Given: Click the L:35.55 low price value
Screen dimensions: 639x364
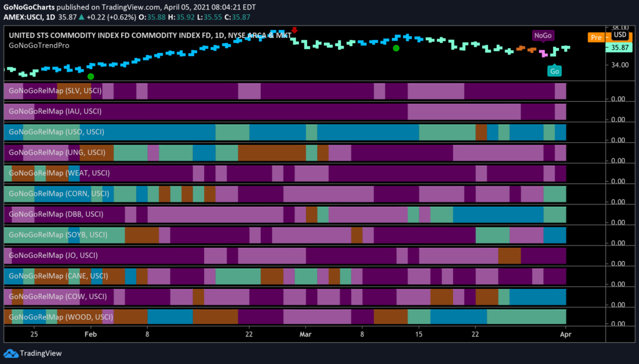Looking at the screenshot, I should pos(210,17).
